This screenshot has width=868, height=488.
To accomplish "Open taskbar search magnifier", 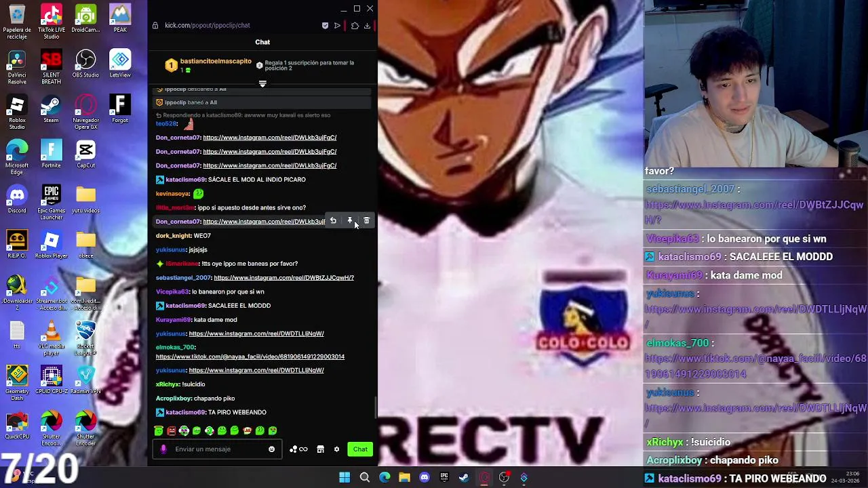I will 365,477.
